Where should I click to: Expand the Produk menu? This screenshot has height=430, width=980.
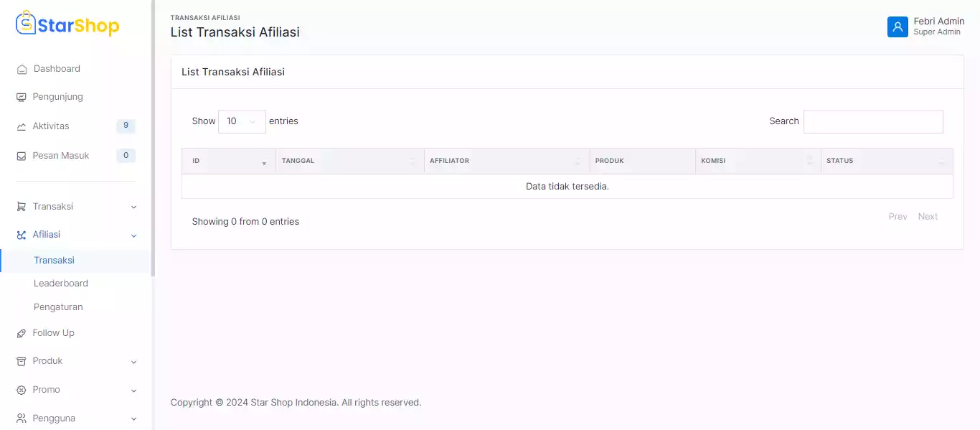pyautogui.click(x=76, y=361)
